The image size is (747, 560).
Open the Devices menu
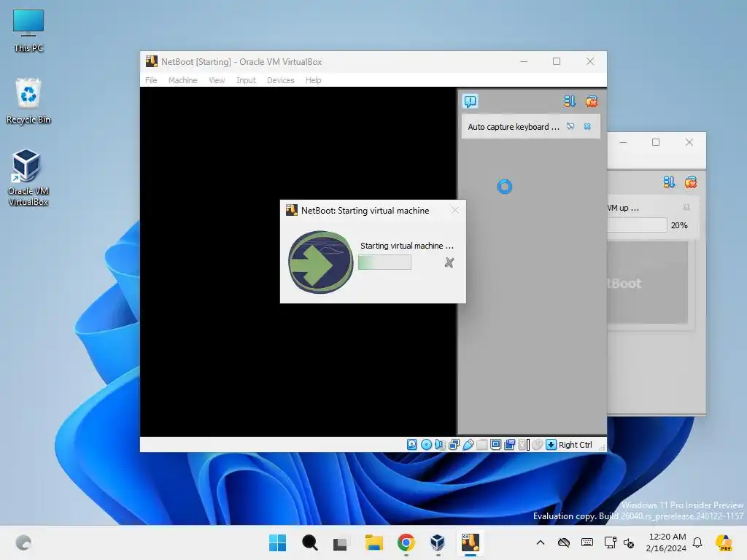[280, 80]
